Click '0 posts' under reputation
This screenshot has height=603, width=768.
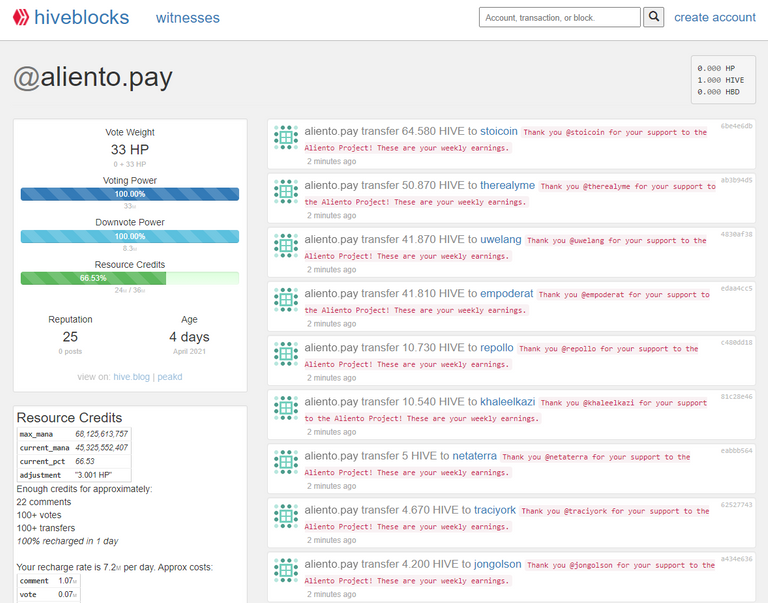click(x=70, y=351)
